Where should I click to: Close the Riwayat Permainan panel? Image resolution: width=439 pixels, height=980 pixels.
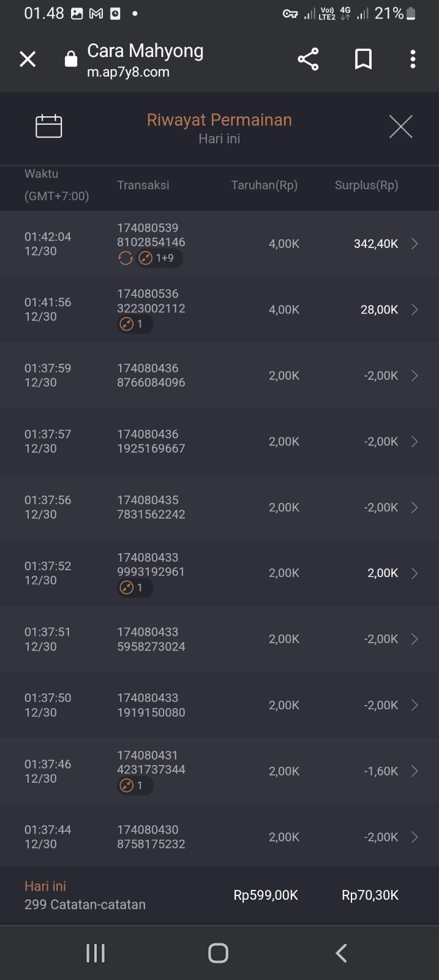click(x=400, y=127)
